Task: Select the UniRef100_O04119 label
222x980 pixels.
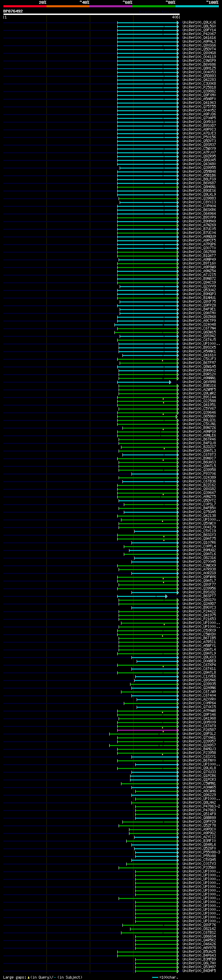Action: tap(199, 57)
